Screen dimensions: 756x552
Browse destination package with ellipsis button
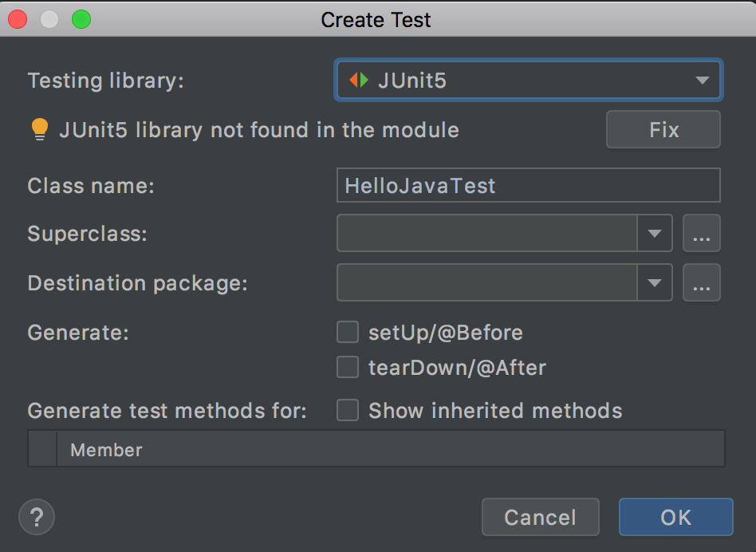(x=702, y=283)
